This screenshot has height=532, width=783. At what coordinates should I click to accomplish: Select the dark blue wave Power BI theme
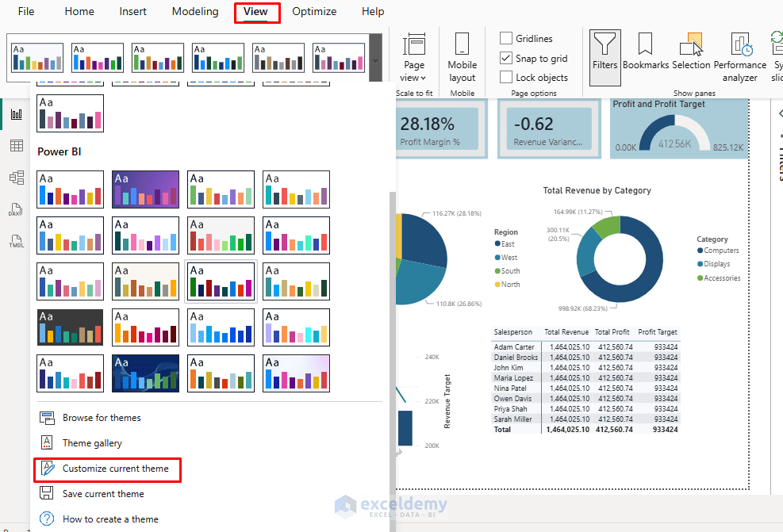click(x=145, y=373)
